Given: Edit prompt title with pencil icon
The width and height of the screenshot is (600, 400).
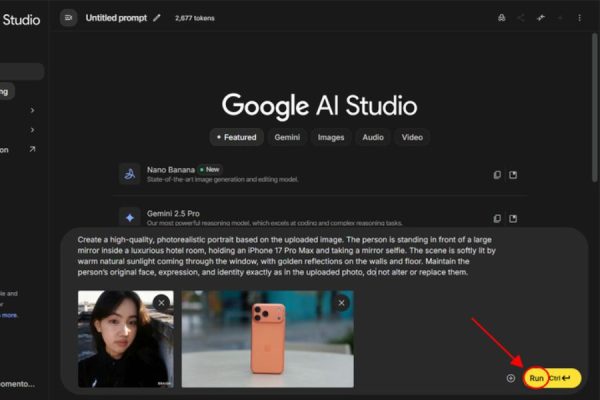Looking at the screenshot, I should [156, 18].
